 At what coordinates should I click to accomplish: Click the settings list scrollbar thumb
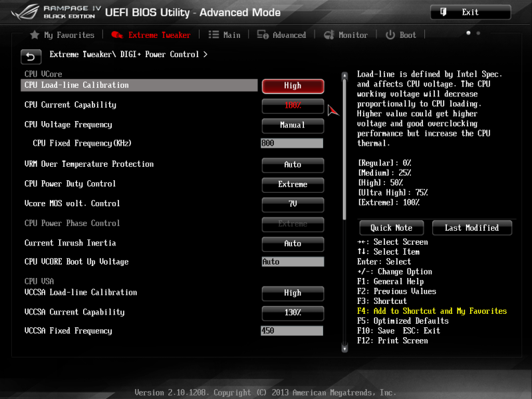point(344,149)
